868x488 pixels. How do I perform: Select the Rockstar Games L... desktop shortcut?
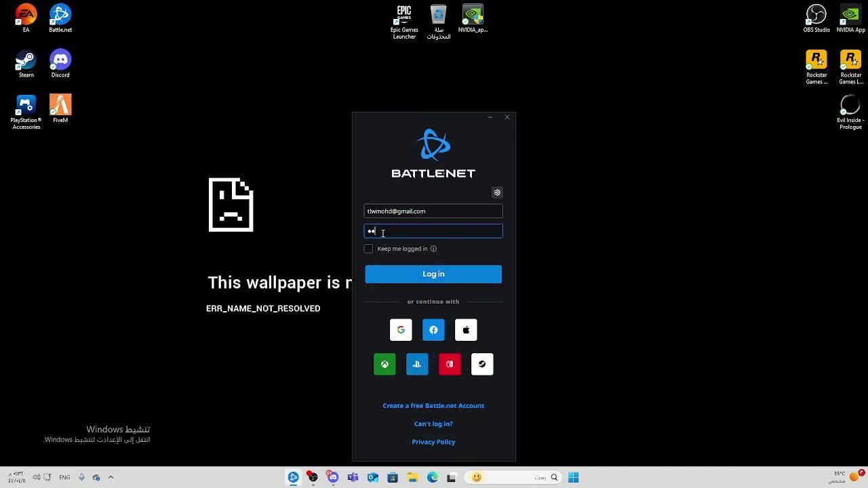point(850,67)
